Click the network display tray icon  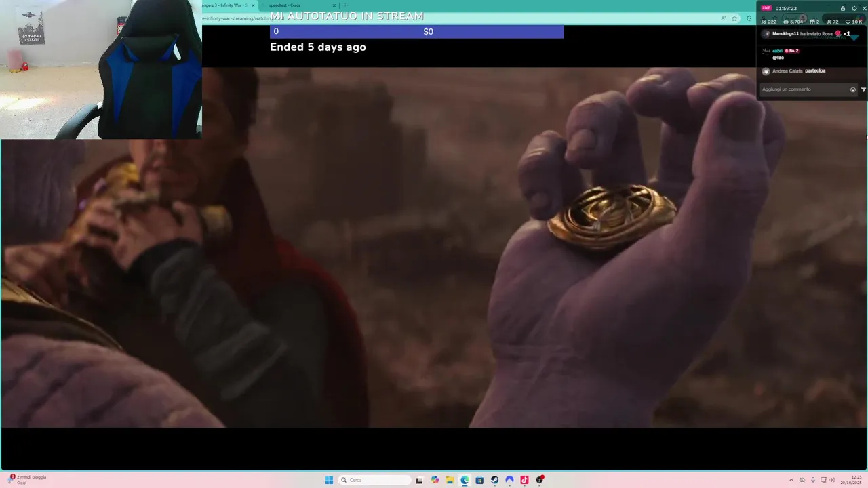tap(823, 480)
